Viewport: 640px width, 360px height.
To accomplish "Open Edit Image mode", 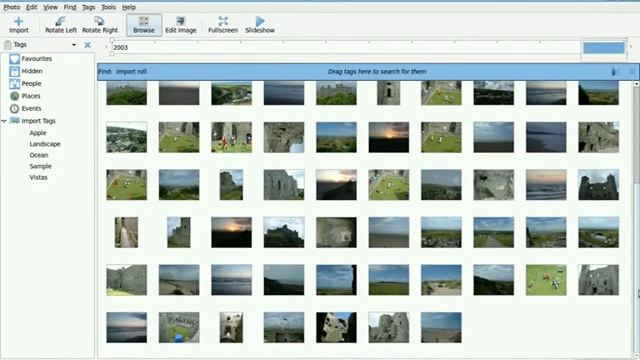I will point(180,25).
